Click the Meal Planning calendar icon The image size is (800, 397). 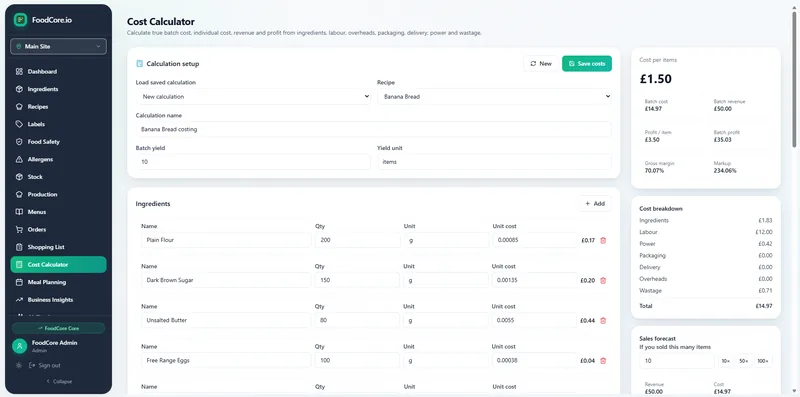pos(19,282)
